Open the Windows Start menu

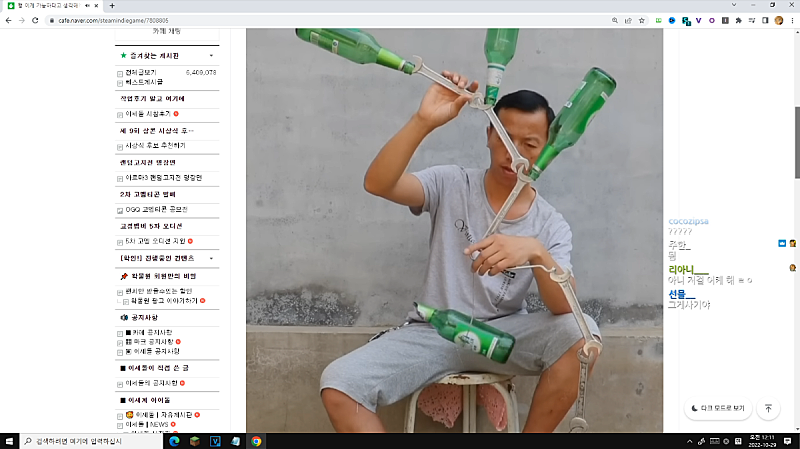click(9, 441)
